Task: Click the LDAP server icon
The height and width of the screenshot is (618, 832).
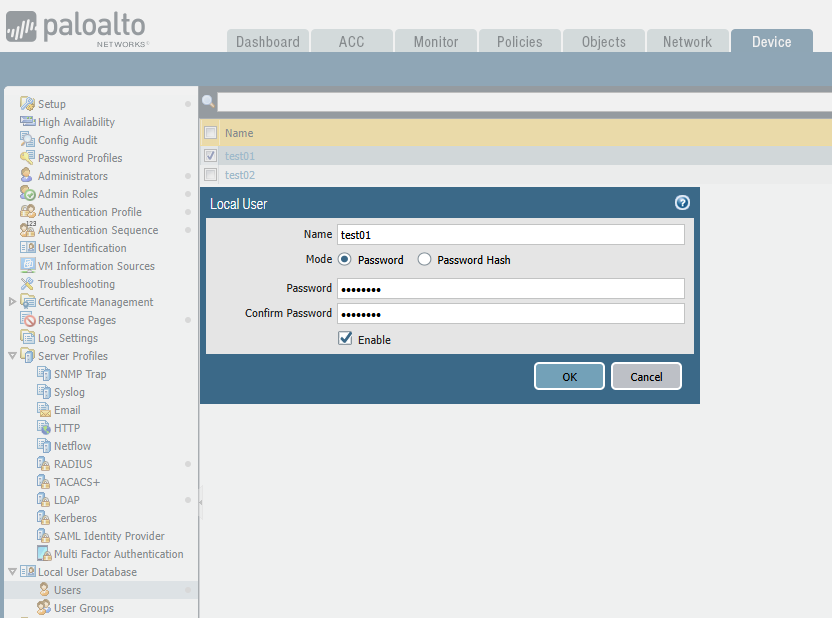Action: [44, 500]
